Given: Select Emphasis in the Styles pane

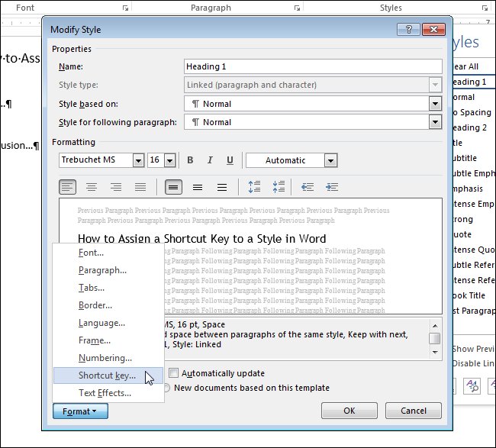Looking at the screenshot, I should coord(474,189).
